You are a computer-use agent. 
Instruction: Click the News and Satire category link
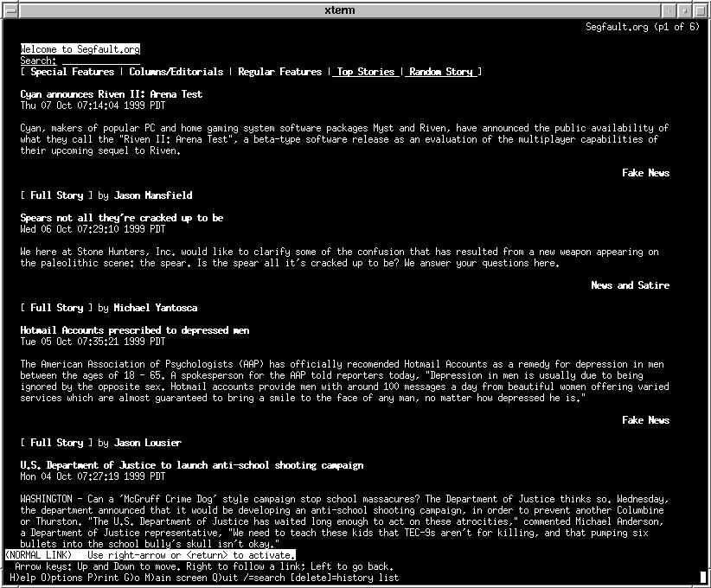coord(630,285)
